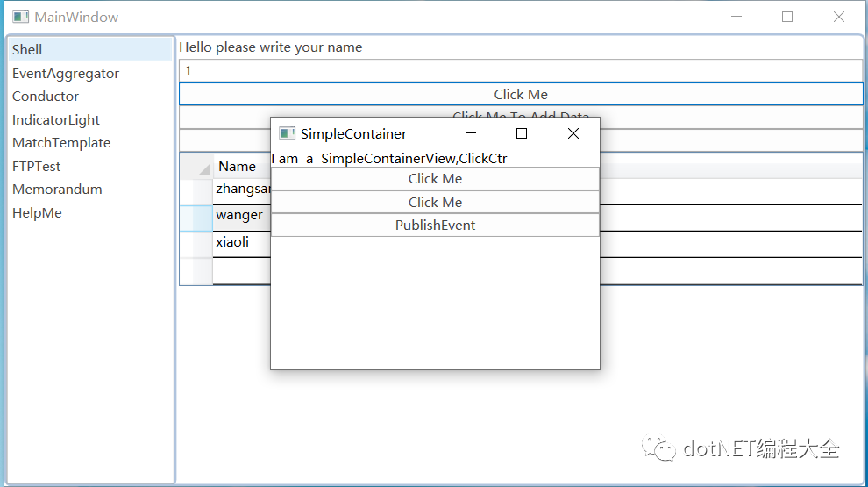
Task: Open the IndicatorLight page
Action: 56,120
